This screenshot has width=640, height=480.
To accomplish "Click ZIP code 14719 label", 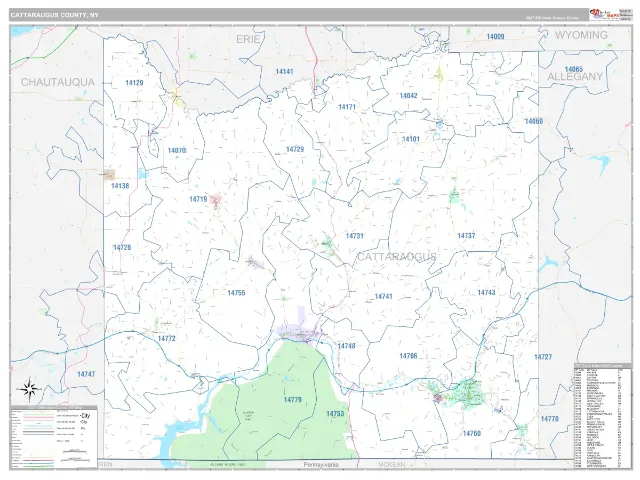I will (x=198, y=199).
